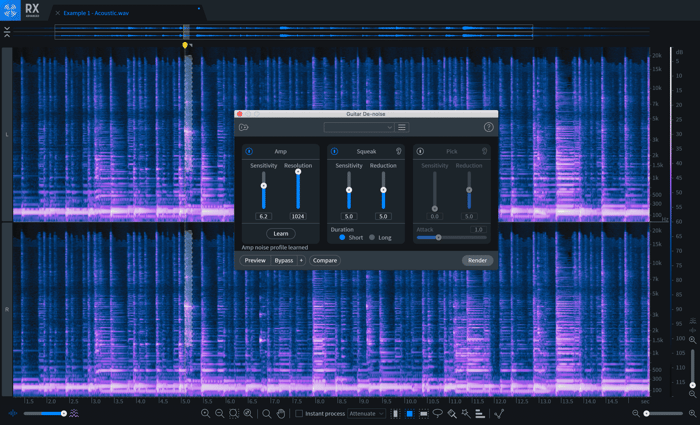Image resolution: width=700 pixels, height=425 pixels.
Task: Enable the Instant process checkbox
Action: tap(299, 413)
